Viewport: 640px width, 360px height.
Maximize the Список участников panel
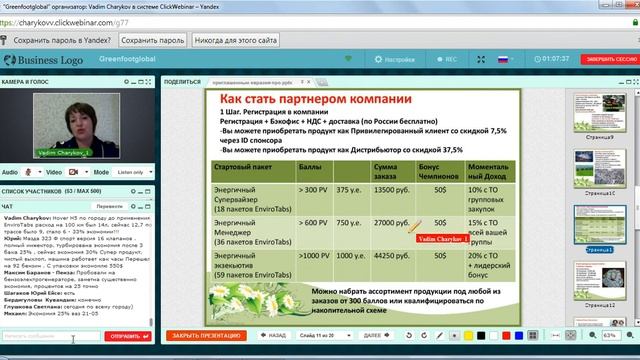pyautogui.click(x=148, y=191)
